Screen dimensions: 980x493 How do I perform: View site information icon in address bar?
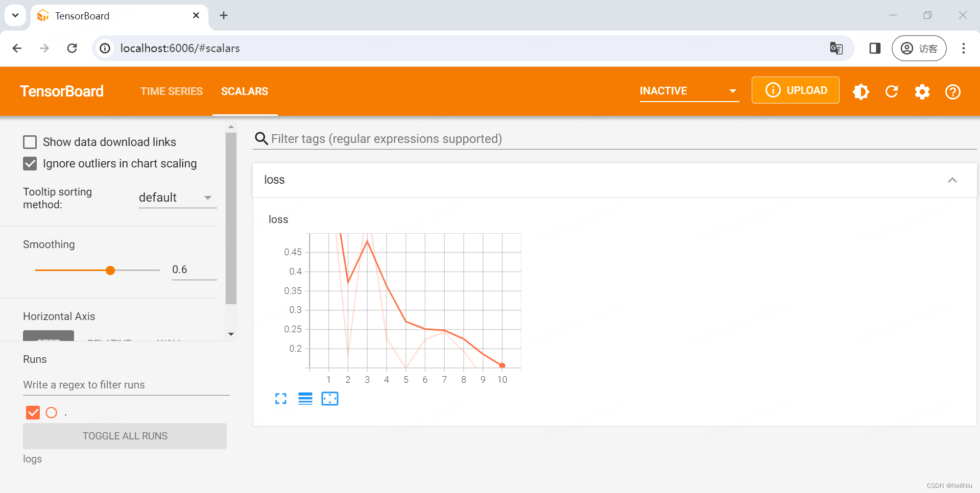click(x=105, y=48)
